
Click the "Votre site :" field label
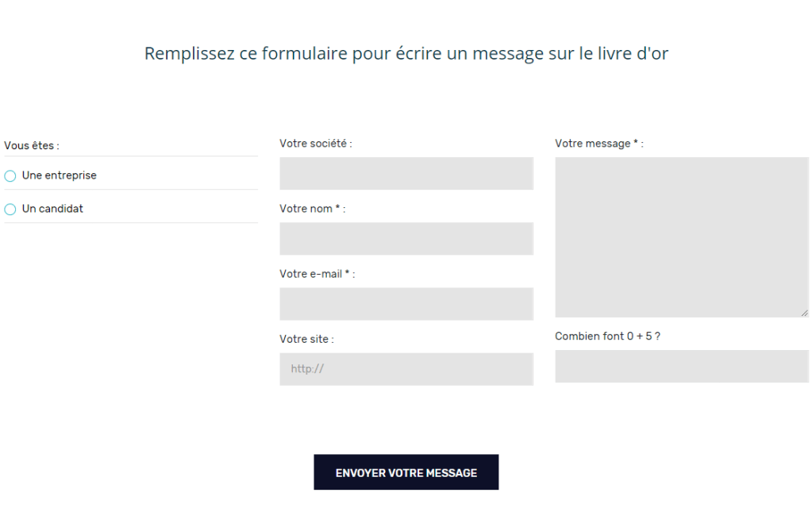[306, 339]
